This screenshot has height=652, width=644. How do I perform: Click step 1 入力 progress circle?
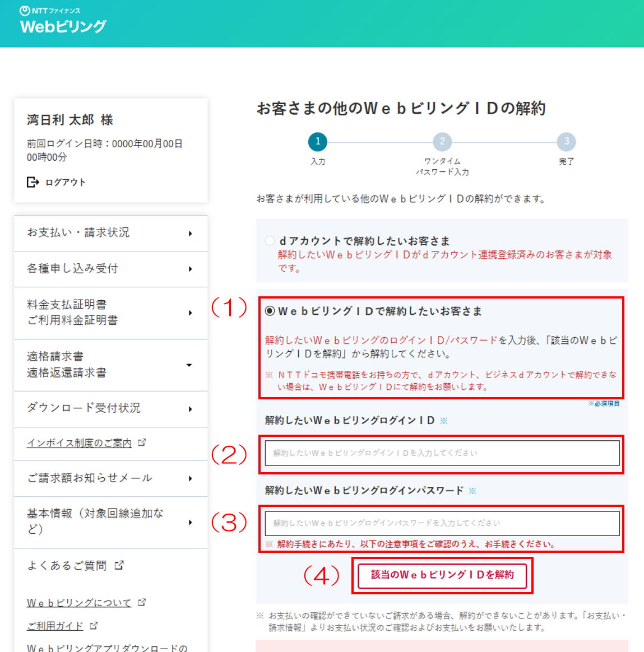(x=318, y=142)
